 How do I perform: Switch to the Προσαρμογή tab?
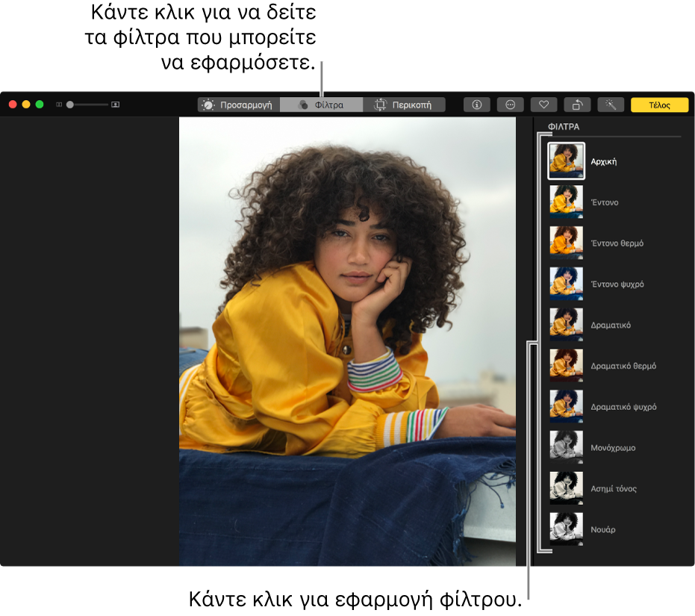tap(239, 105)
